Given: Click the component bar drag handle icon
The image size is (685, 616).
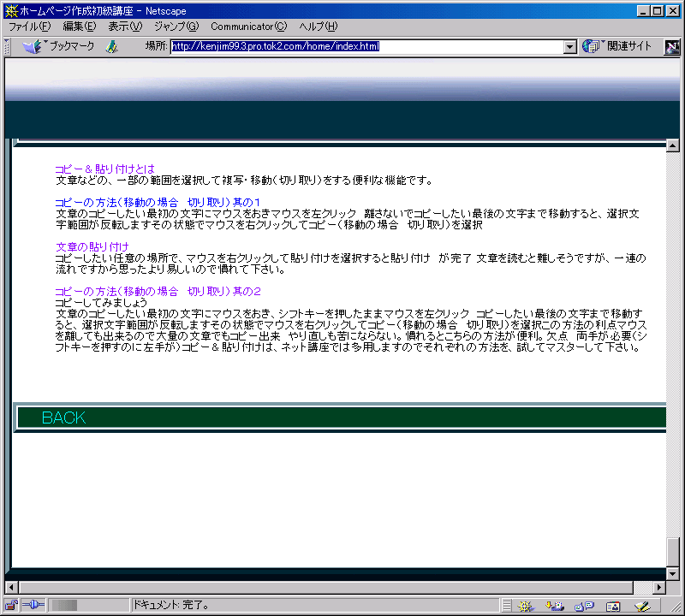Looking at the screenshot, I should [x=506, y=606].
